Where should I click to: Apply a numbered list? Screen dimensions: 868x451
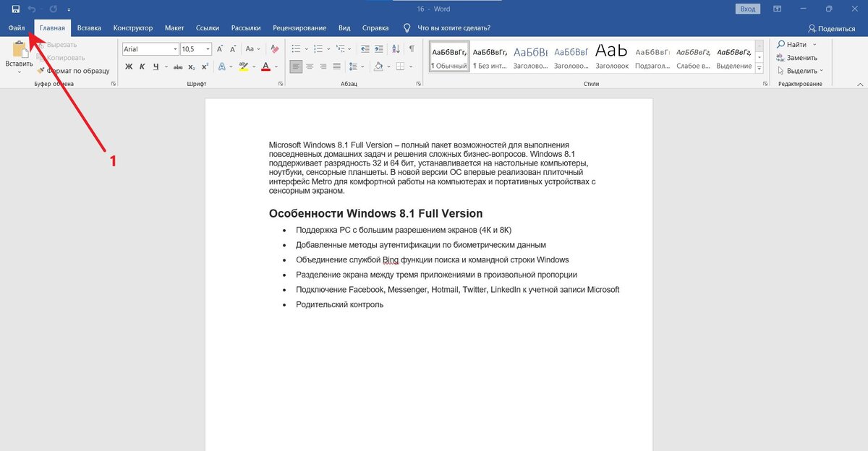pyautogui.click(x=318, y=49)
